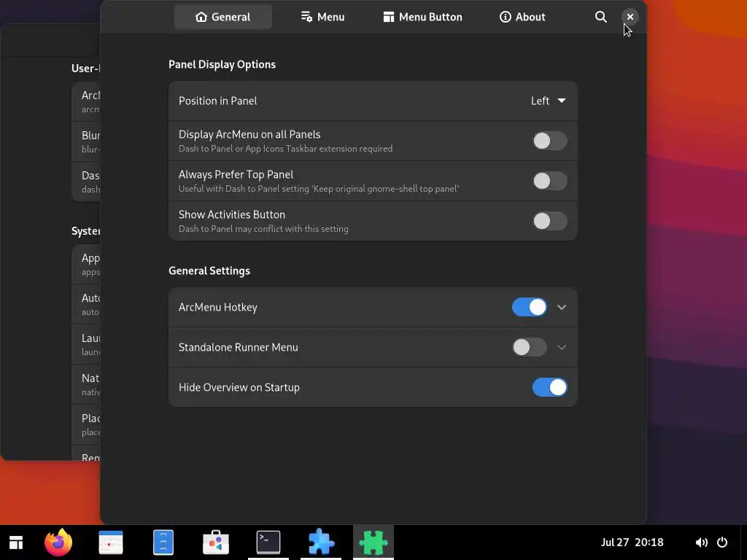Expand the ArcMenu Hotkey options chevron
Image resolution: width=747 pixels, height=560 pixels.
tap(562, 307)
